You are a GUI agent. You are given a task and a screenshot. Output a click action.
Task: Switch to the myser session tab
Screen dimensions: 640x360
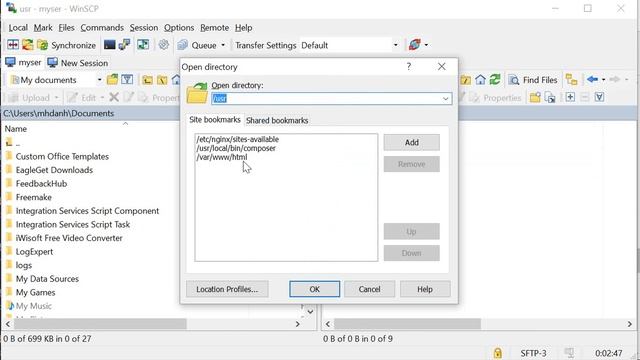pos(23,63)
